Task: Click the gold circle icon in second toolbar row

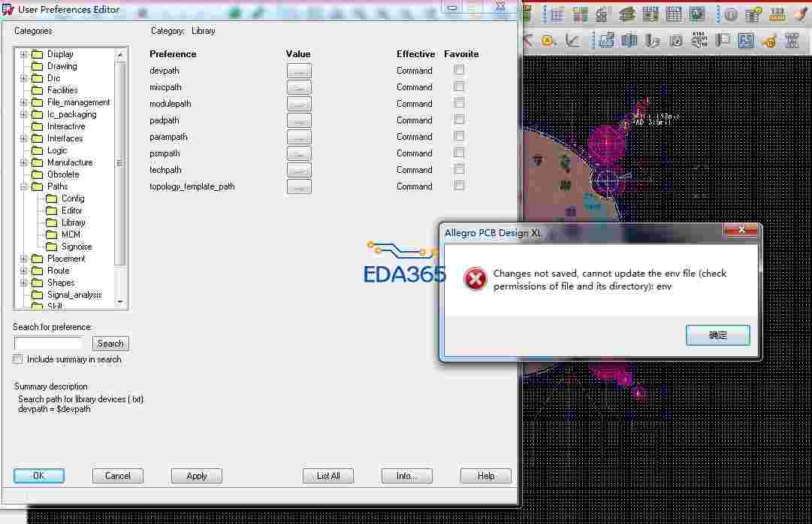Action: click(548, 41)
